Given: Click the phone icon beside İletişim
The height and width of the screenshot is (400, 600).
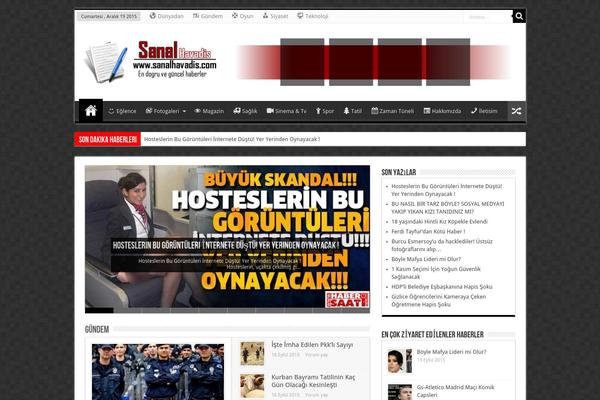Looking at the screenshot, I should 474,111.
